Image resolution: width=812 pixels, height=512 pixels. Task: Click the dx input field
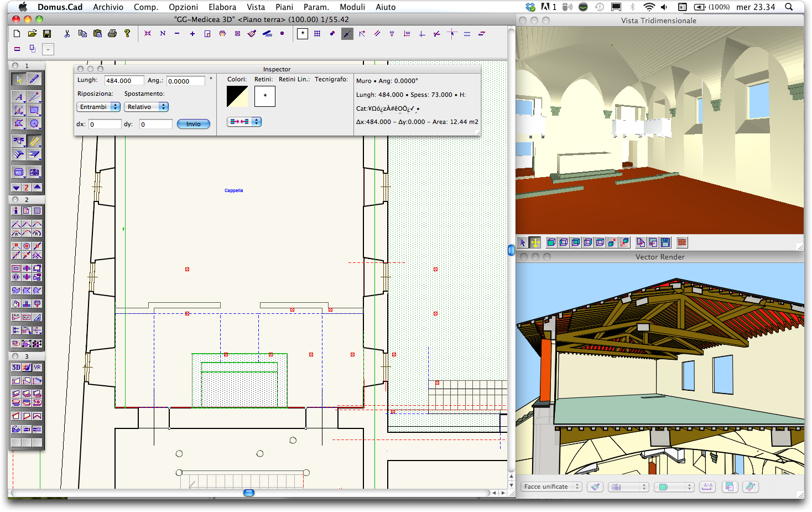(x=105, y=124)
